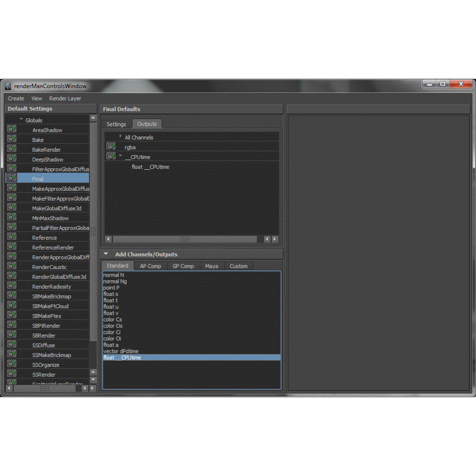Select the SBRender pass in list
476x476 pixels.
(x=44, y=335)
